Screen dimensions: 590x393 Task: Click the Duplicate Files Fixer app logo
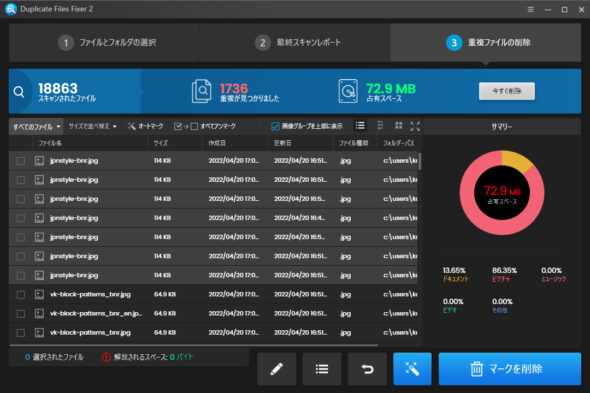coord(11,9)
